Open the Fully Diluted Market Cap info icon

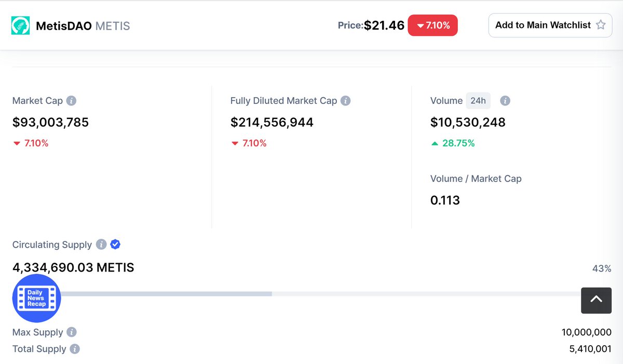(x=345, y=101)
